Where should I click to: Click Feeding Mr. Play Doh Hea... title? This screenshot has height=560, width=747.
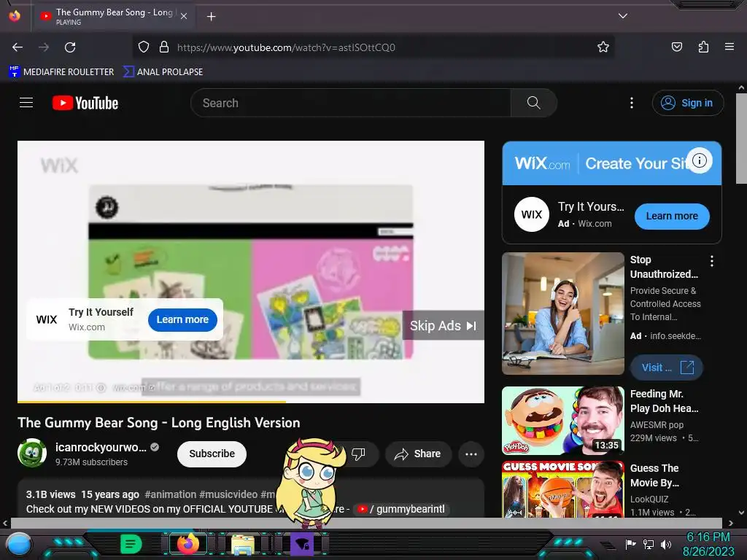point(664,401)
